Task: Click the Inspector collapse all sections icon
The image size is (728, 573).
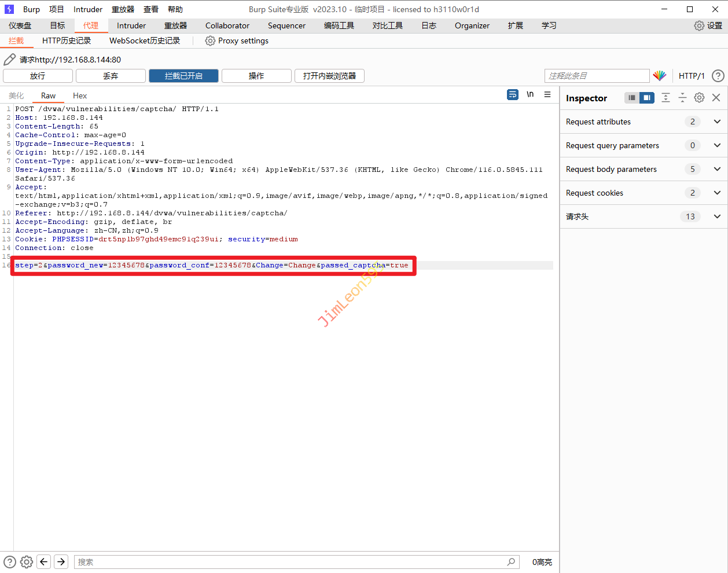Action: 683,98
